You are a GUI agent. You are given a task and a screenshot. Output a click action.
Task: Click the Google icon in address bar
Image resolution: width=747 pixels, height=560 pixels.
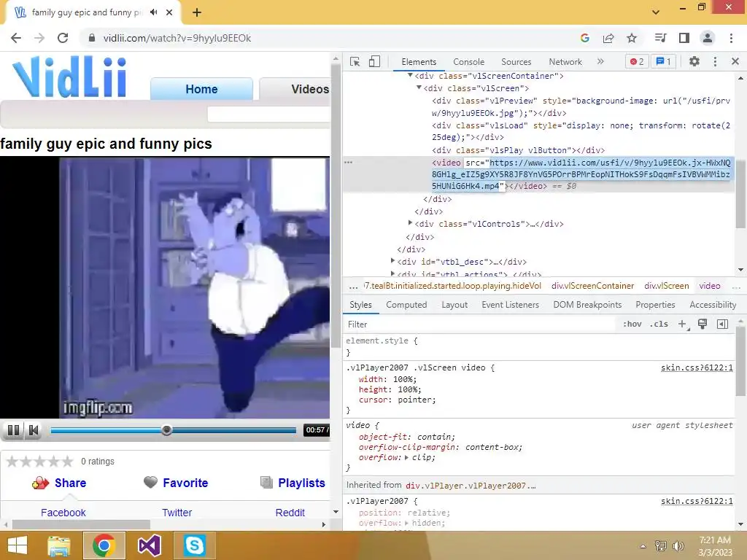pyautogui.click(x=585, y=38)
